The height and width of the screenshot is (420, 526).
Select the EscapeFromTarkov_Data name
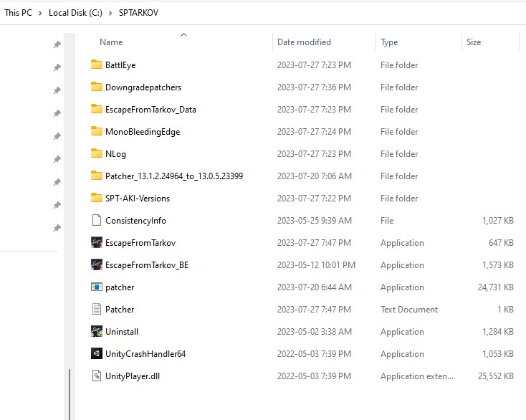(150, 110)
